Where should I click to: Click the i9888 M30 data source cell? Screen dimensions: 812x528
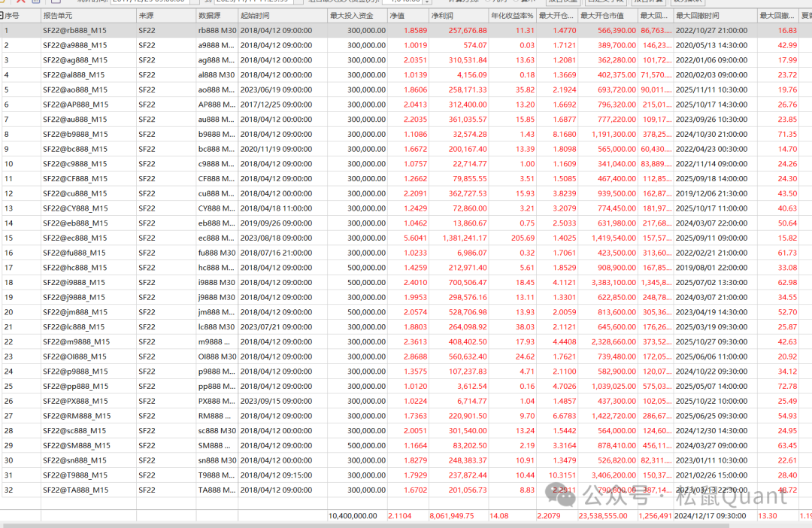click(x=217, y=282)
